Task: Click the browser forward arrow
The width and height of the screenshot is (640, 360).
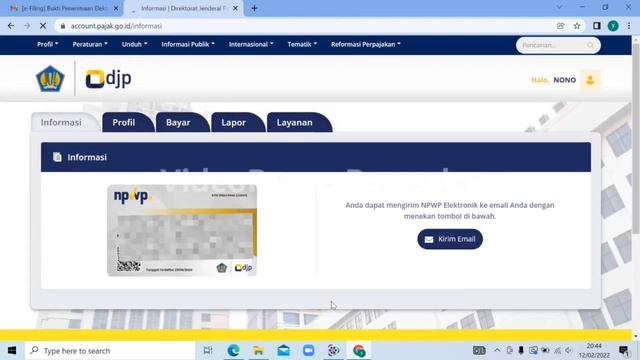Action: coord(27,26)
